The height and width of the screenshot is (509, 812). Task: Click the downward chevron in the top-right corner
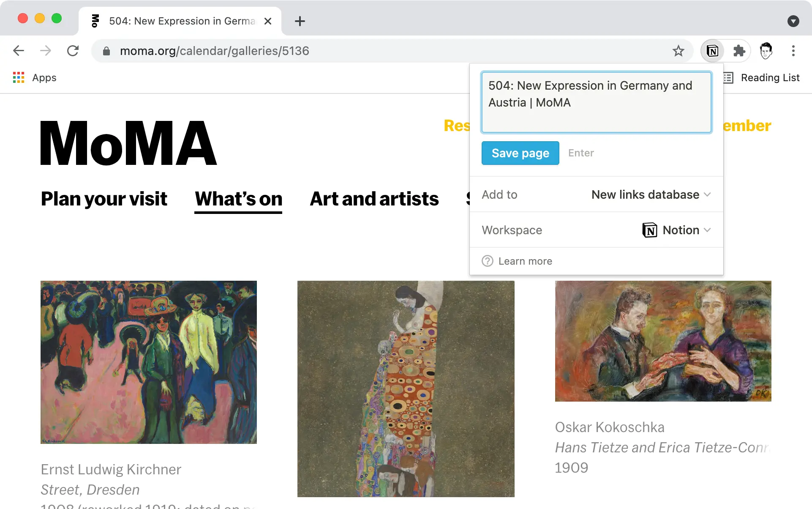793,21
